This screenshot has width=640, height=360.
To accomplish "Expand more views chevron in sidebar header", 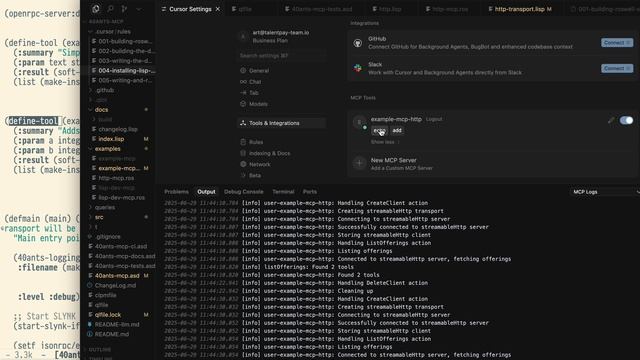I will click(x=139, y=9).
